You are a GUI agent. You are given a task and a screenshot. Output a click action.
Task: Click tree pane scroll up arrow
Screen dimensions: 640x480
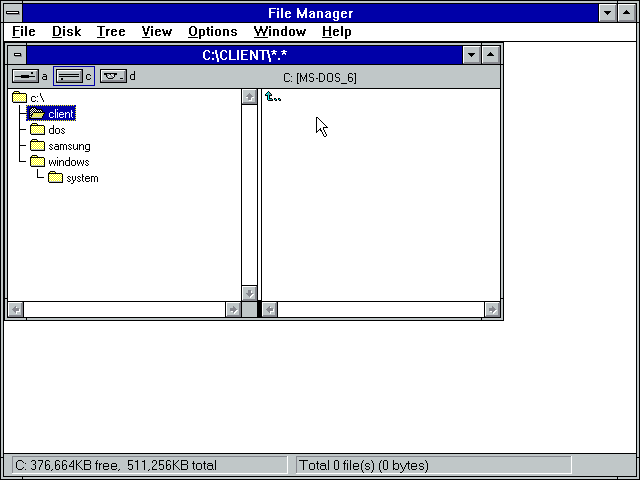pyautogui.click(x=249, y=97)
